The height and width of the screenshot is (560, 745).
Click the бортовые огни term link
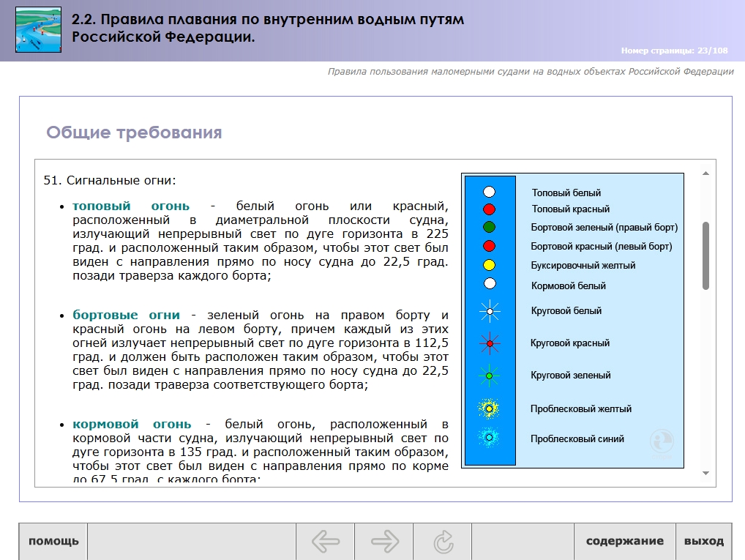click(x=126, y=315)
